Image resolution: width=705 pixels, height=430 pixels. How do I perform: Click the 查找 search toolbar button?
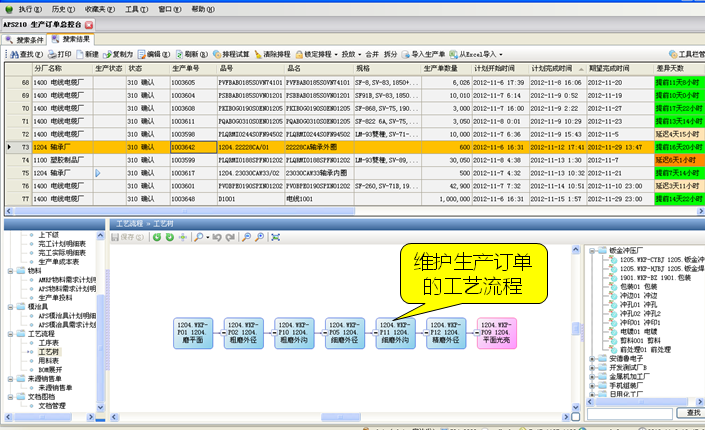22,52
